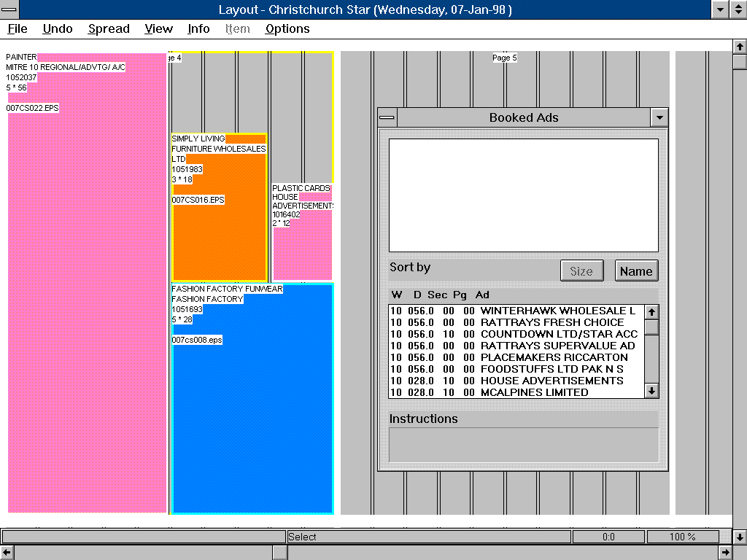Select RATTRAYS FRESH CHOICE booked ad row
Image resolution: width=747 pixels, height=560 pixels.
516,322
